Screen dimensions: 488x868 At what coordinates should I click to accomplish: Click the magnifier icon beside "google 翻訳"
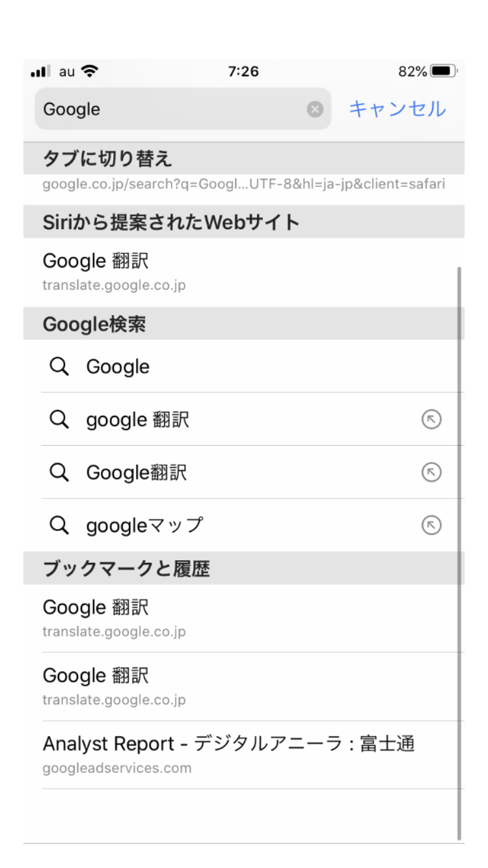pos(59,420)
